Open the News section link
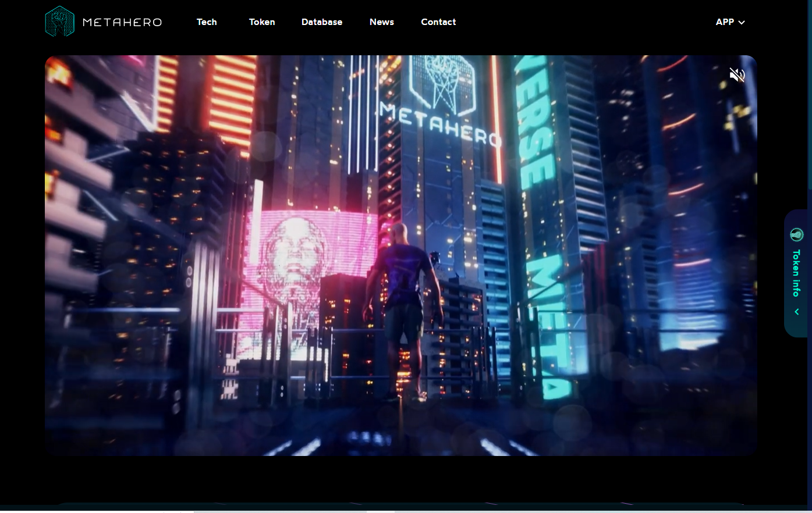Viewport: 812px width, 513px height. pyautogui.click(x=382, y=22)
